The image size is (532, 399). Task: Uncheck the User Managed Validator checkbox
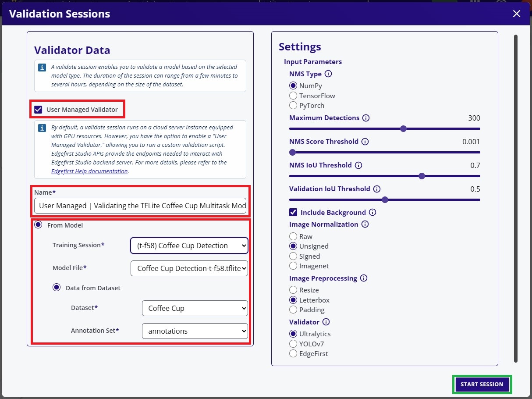point(38,109)
